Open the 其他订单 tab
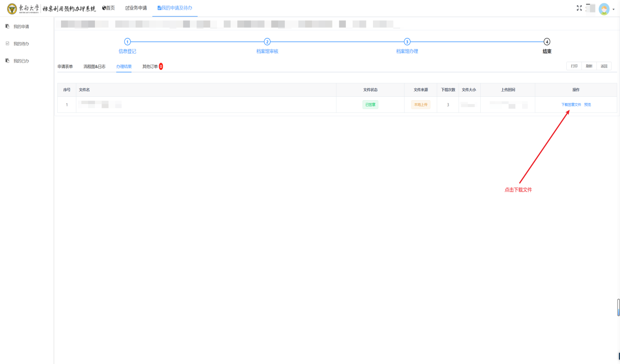The image size is (620, 364). click(150, 67)
